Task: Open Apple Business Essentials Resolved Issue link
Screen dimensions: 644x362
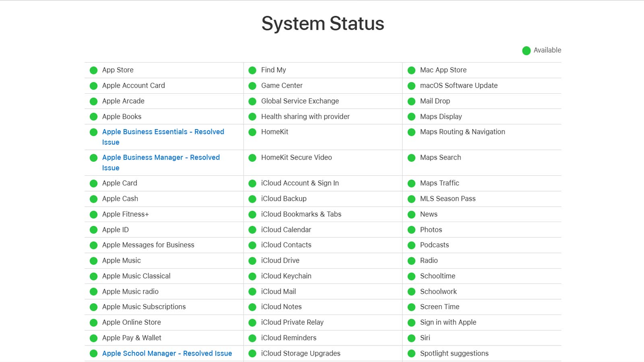Action: tap(163, 137)
